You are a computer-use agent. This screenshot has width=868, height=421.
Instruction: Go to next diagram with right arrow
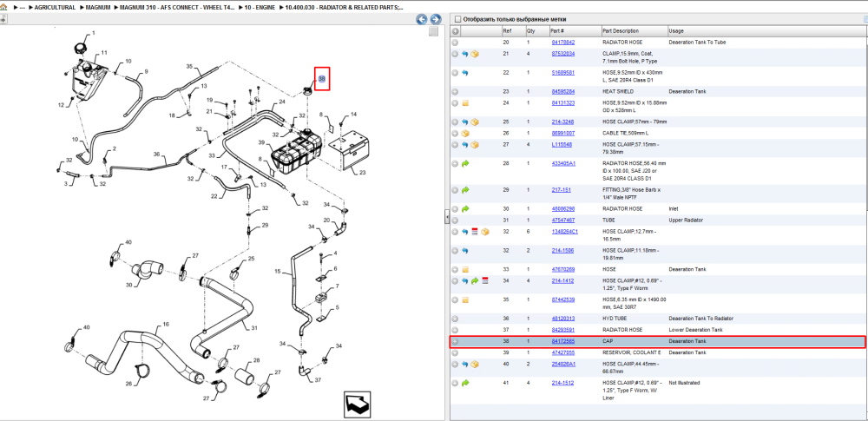pyautogui.click(x=436, y=19)
